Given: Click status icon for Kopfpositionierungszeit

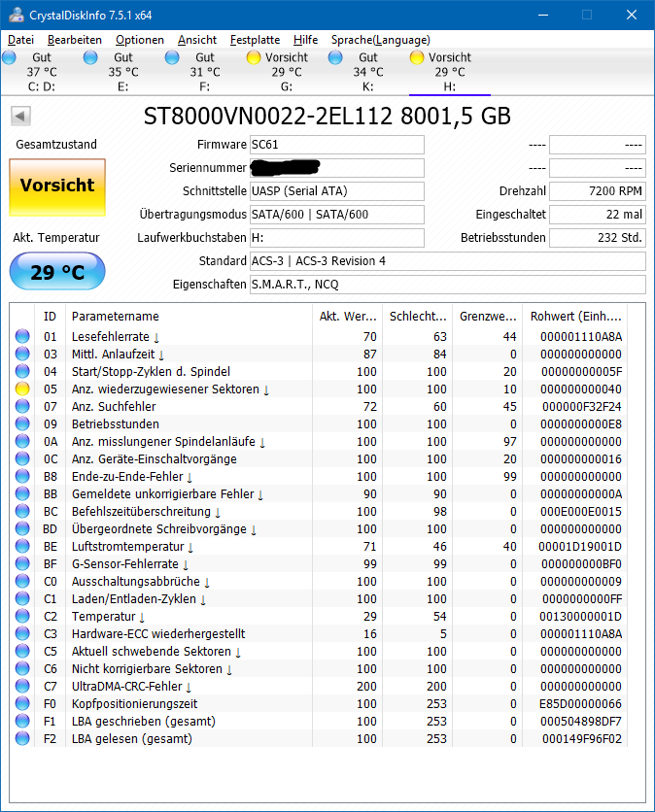Looking at the screenshot, I should 22,704.
